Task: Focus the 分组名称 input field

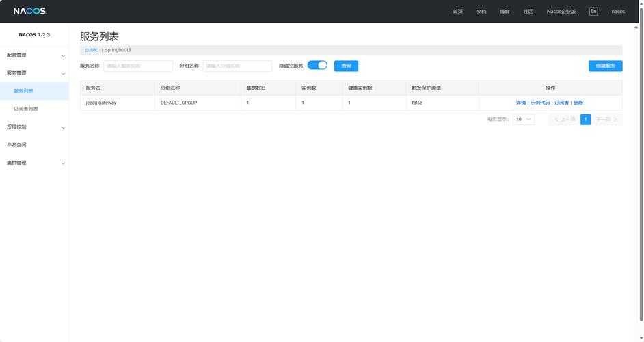Action: pos(237,66)
